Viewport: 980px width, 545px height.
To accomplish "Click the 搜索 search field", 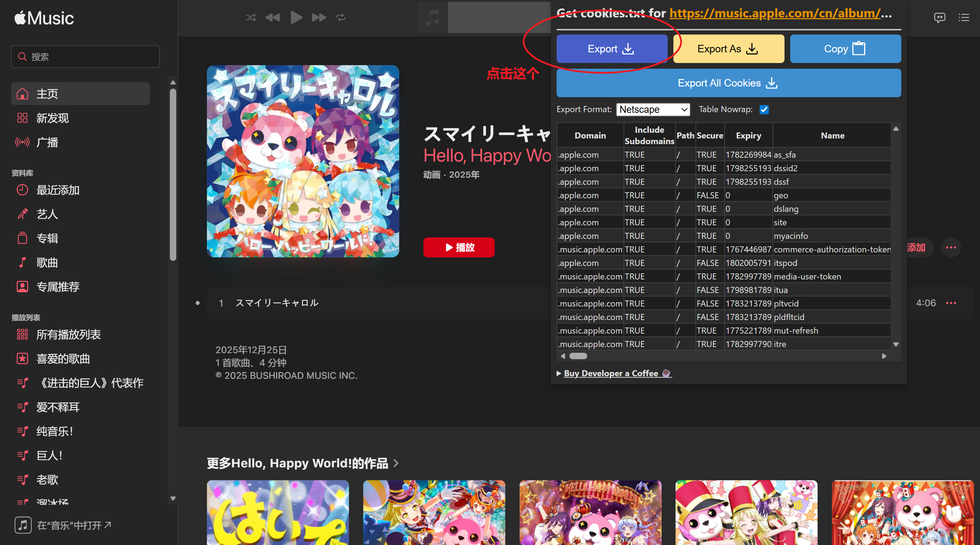I will pyautogui.click(x=85, y=57).
